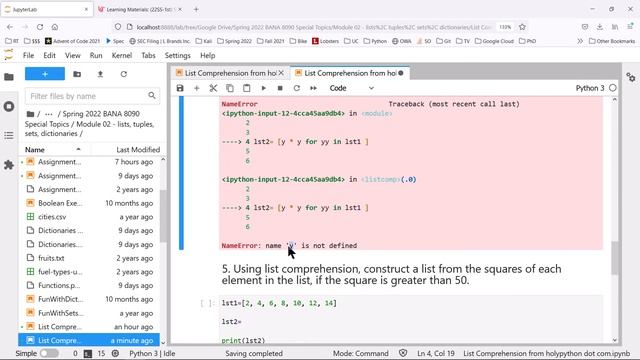The height and width of the screenshot is (360, 640).
Task: Bookmark this page with star icon
Action: (522, 27)
